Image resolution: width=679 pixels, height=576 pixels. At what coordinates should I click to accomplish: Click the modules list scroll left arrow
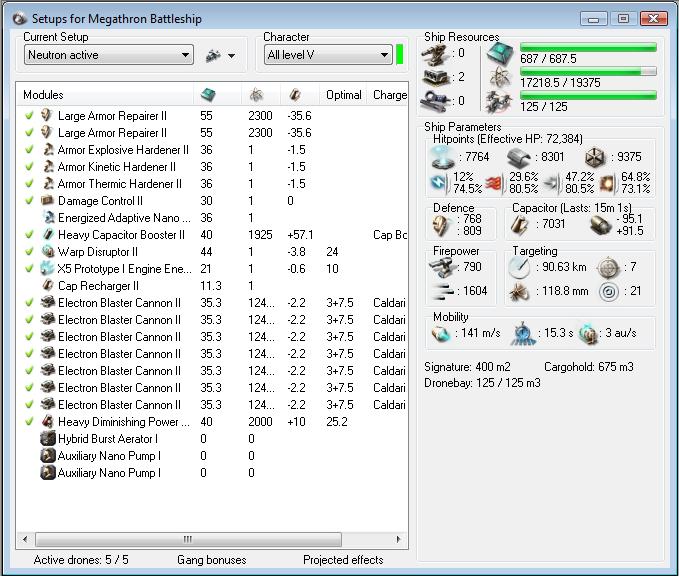tap(25, 540)
